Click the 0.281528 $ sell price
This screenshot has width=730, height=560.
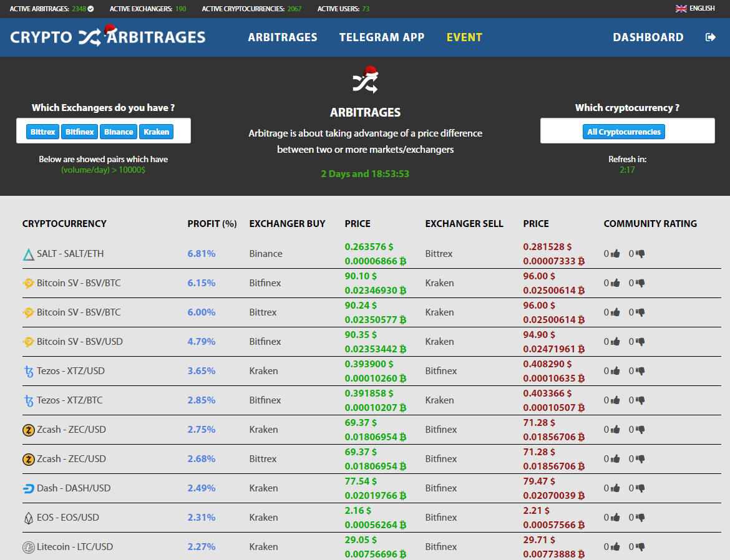coord(547,247)
